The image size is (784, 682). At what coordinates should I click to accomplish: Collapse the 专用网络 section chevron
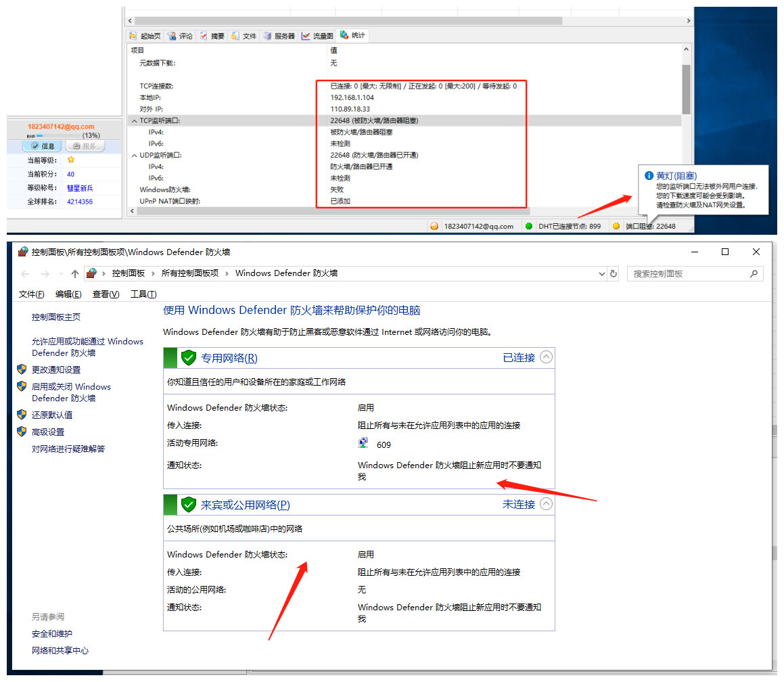coord(546,357)
